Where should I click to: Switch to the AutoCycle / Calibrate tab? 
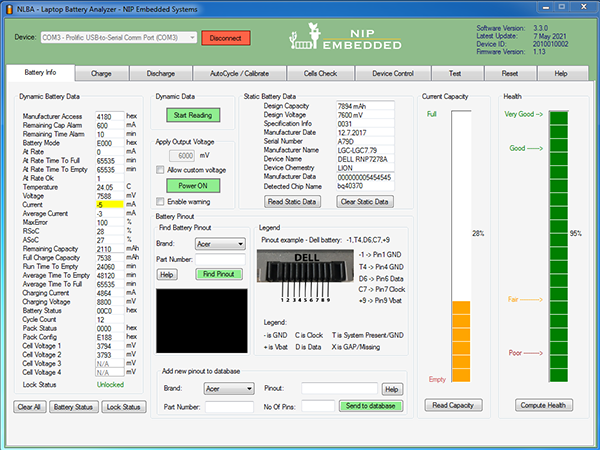point(240,73)
